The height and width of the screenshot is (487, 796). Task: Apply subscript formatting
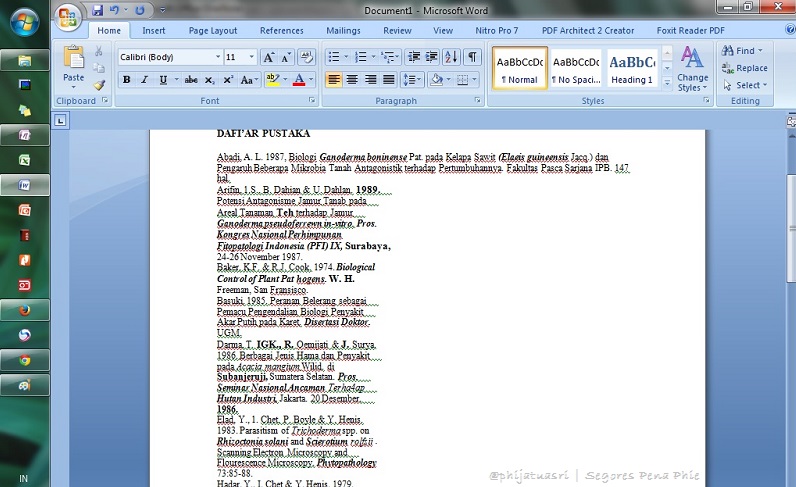(210, 80)
